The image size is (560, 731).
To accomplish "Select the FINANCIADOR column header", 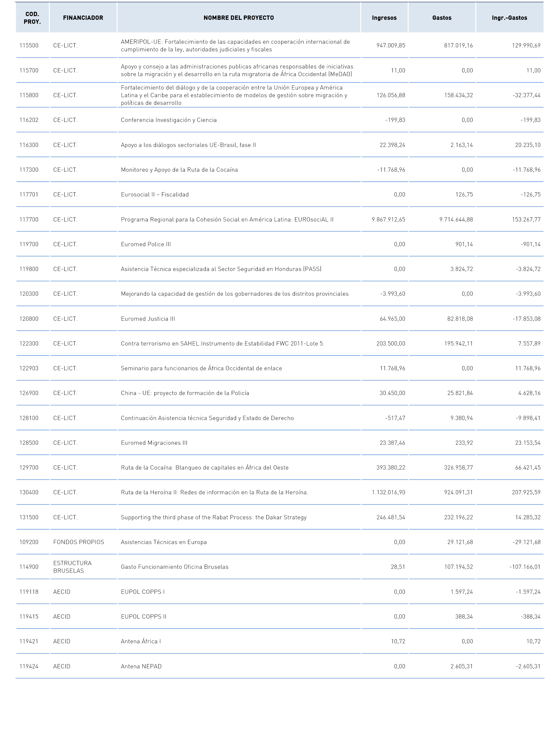I will [83, 18].
